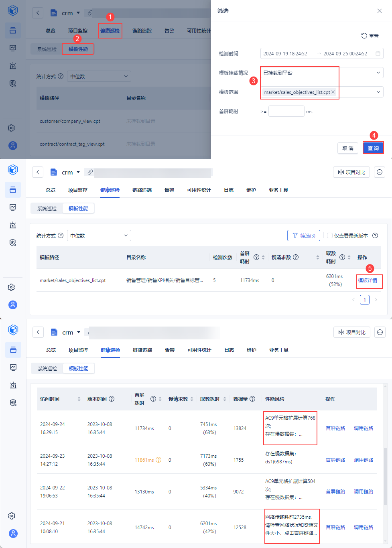Screen dimensions: 392x548
Task: Click orange help icon beside 11861ms
Action: click(x=158, y=460)
